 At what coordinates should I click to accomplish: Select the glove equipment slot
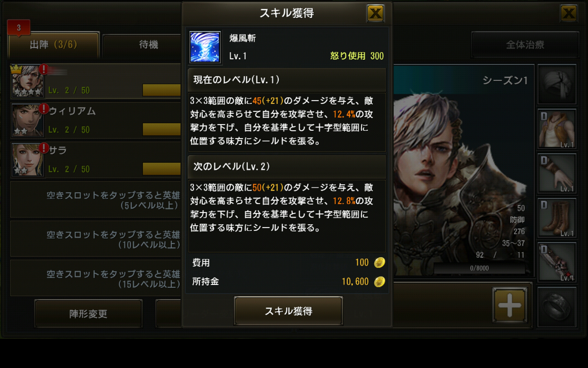(557, 174)
